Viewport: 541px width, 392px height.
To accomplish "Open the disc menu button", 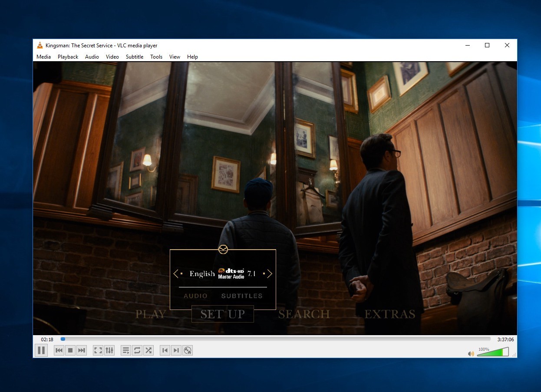I will click(x=188, y=350).
